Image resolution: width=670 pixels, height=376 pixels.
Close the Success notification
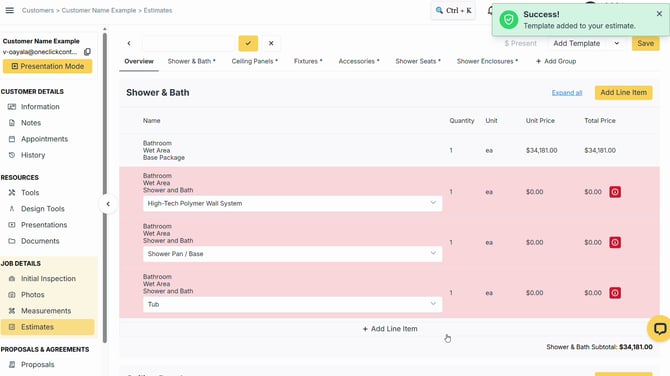click(659, 14)
